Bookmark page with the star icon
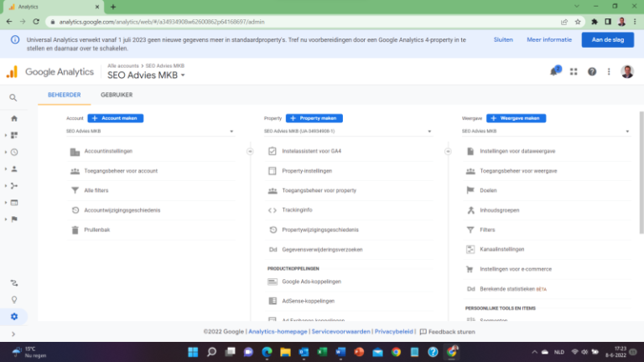This screenshot has width=644, height=362. point(578,22)
